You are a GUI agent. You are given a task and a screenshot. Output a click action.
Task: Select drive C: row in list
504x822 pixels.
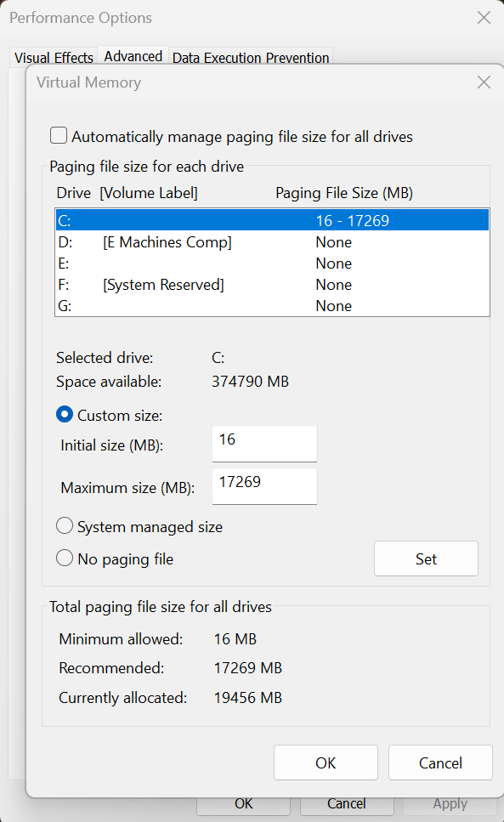click(273, 220)
